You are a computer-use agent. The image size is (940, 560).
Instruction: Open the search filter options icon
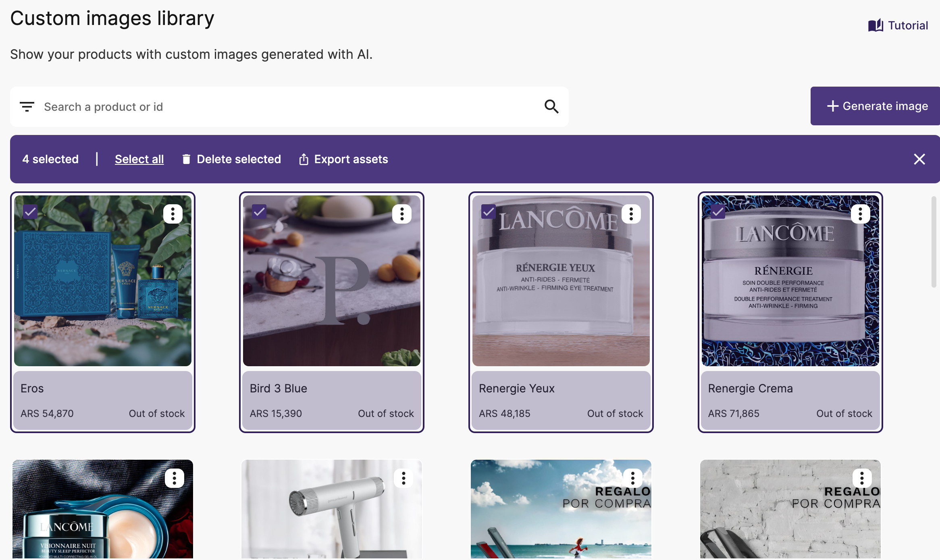27,107
